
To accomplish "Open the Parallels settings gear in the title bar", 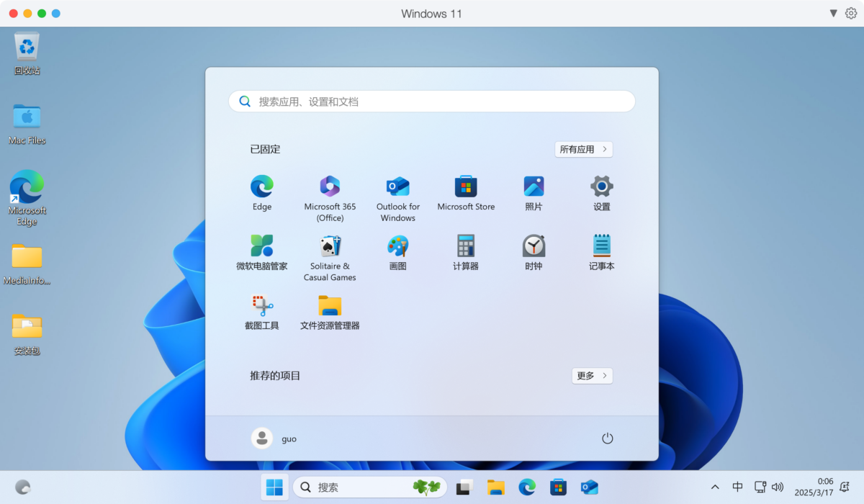I will pos(850,14).
